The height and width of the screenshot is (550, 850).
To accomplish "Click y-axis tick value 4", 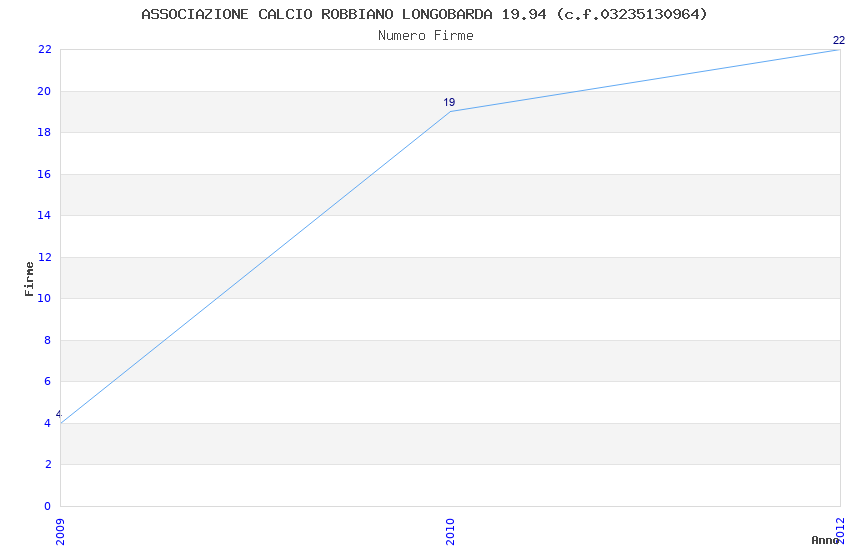I will coord(48,423).
